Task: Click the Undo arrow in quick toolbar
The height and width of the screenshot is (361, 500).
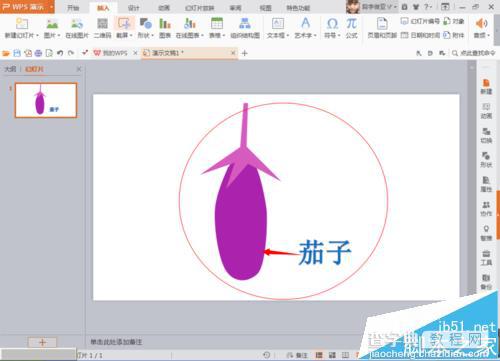Action: pos(60,53)
